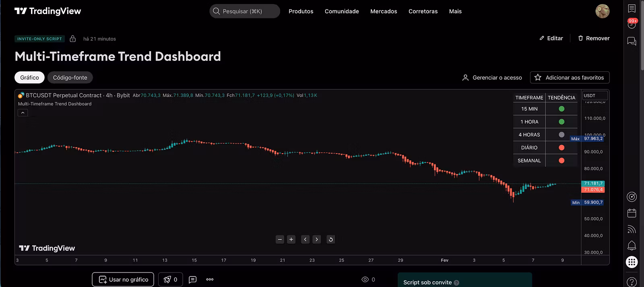Click the Fev date on time axis
Viewport: 644px width, 287px height.
444,260
